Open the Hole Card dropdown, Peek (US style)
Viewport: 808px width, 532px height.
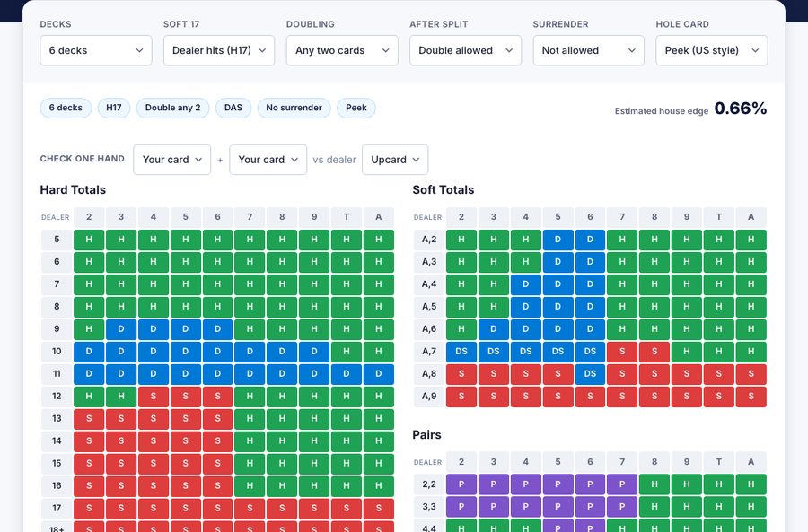712,50
